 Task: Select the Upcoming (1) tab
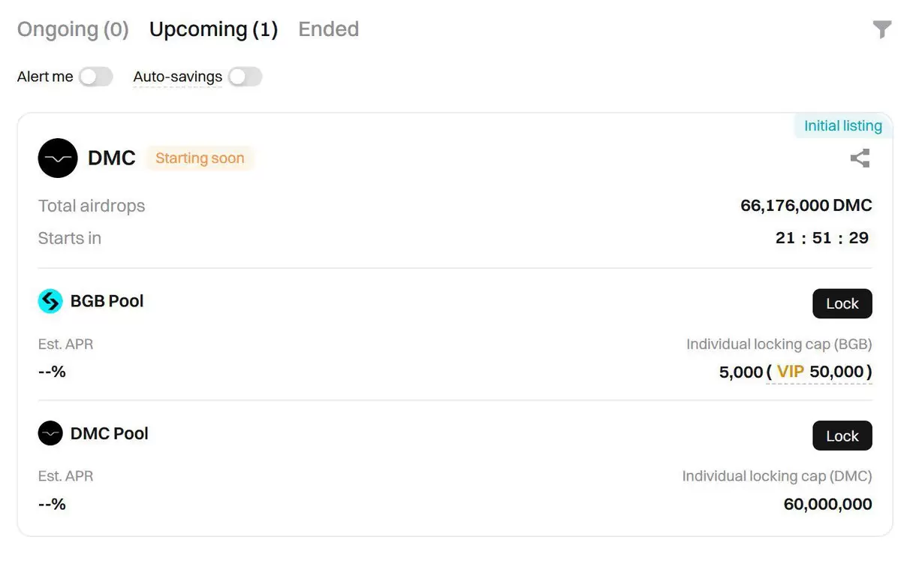tap(213, 29)
